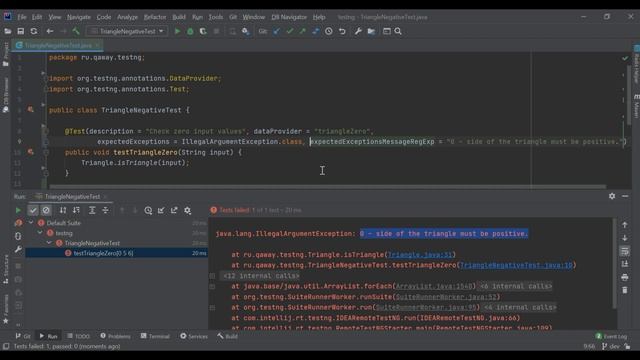Open the Git tool window button
Screen dimensions: 640x360
(23, 336)
